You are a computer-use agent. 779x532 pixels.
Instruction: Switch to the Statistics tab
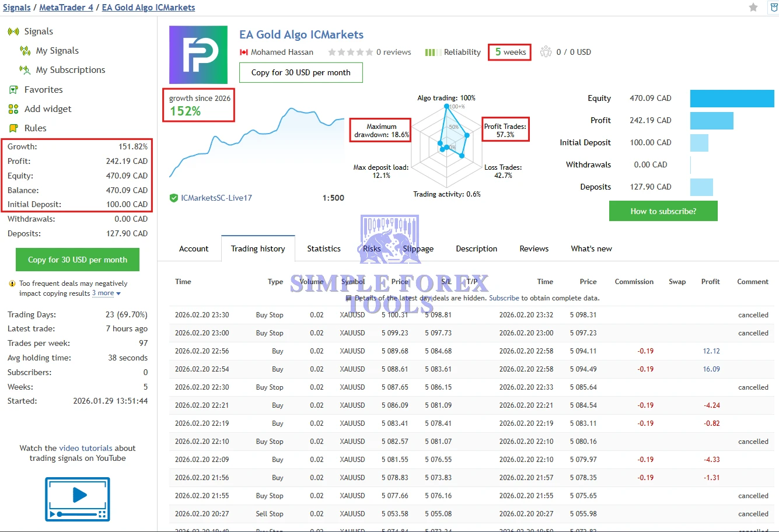tap(323, 249)
